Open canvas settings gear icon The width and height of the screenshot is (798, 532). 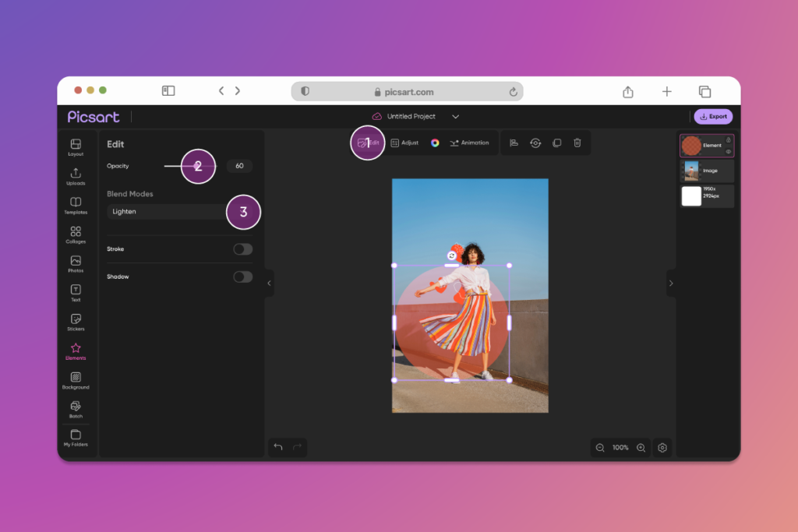662,448
